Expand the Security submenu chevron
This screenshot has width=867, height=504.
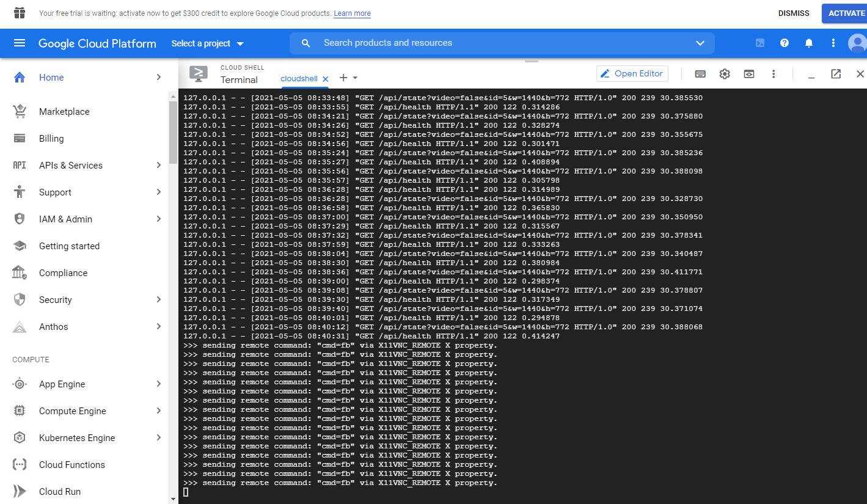[x=159, y=300]
